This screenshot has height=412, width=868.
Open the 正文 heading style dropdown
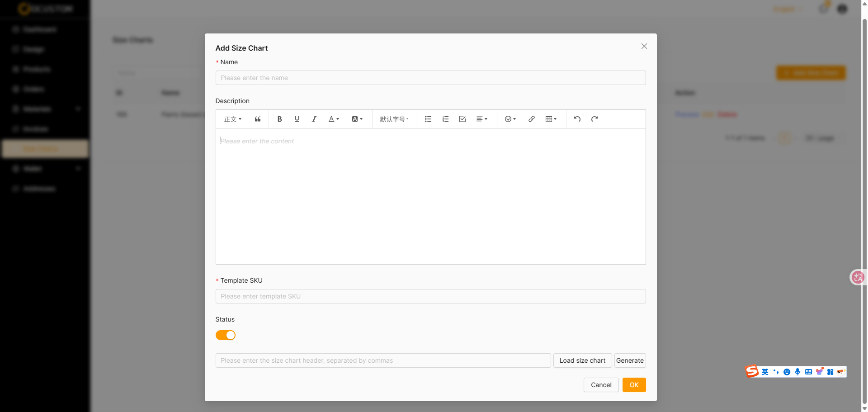tap(233, 119)
